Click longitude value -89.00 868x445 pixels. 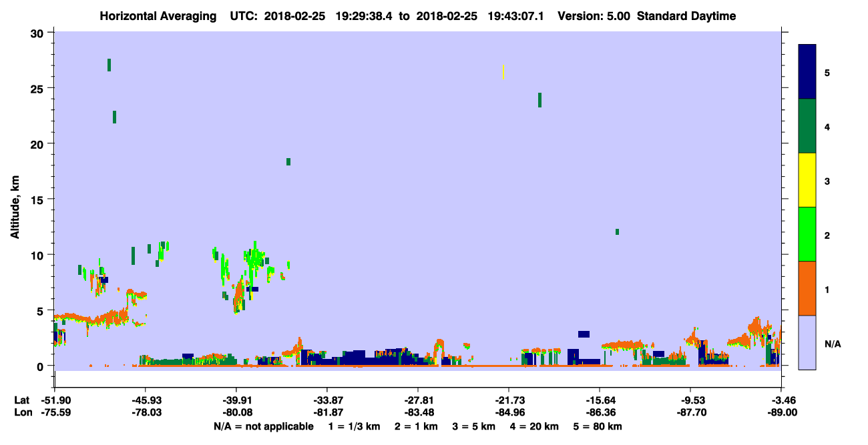782,412
